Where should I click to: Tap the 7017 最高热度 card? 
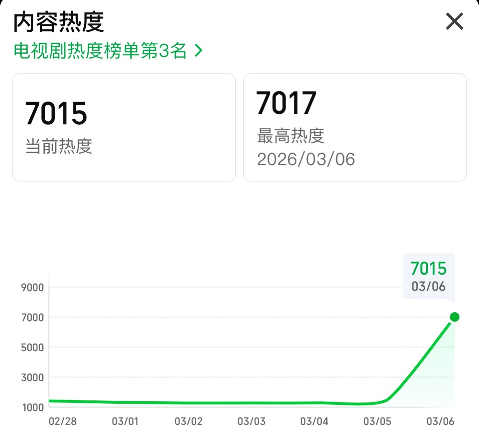coord(355,127)
